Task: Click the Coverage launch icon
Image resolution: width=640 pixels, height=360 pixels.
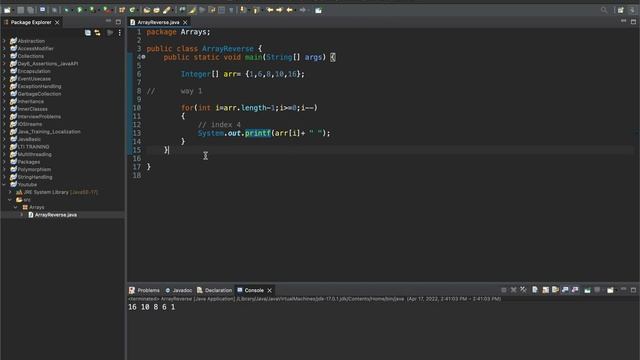Action: pyautogui.click(x=93, y=10)
